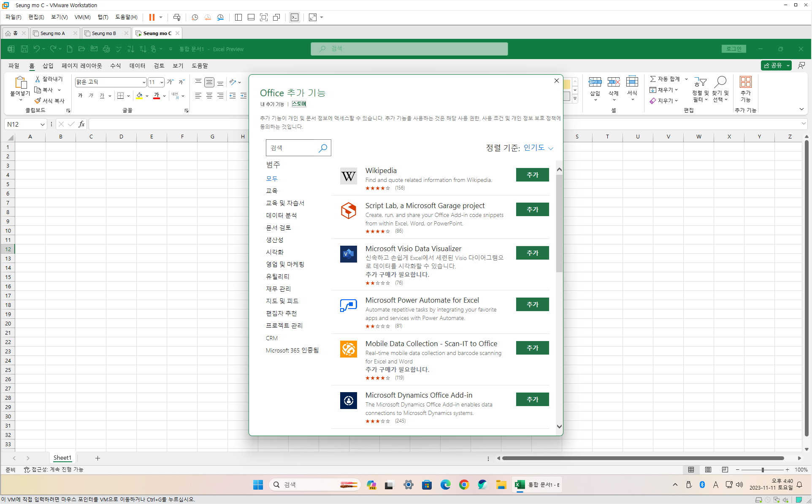Click the search magnifier in add-ins dialog

323,148
